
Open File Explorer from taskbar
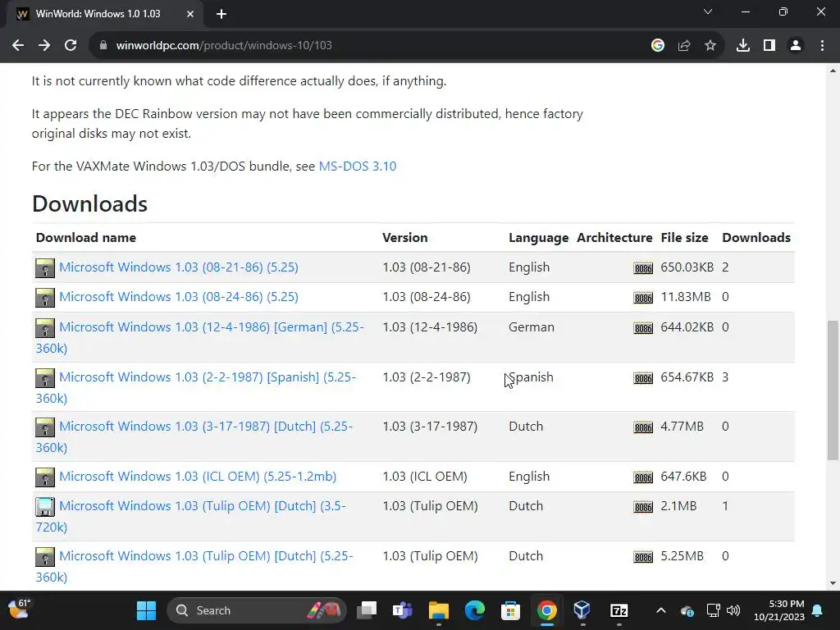(x=438, y=610)
